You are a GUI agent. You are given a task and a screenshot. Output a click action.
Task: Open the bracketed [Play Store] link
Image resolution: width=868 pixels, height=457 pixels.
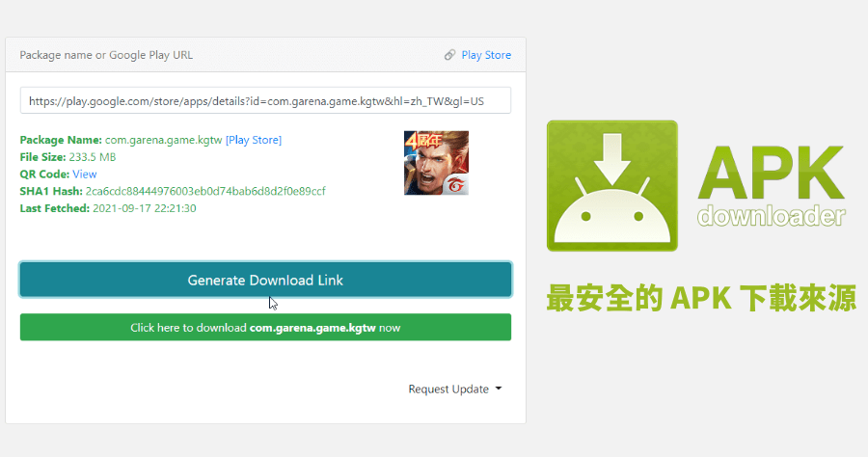tap(254, 140)
